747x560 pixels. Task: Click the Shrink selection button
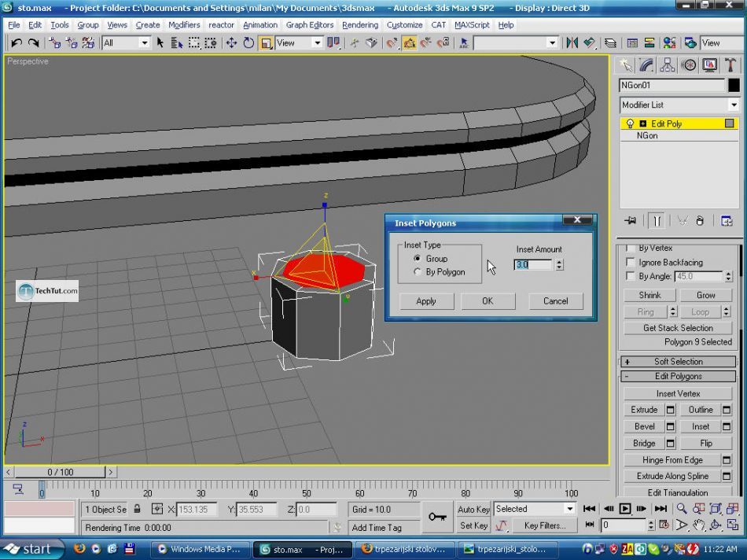coord(649,296)
